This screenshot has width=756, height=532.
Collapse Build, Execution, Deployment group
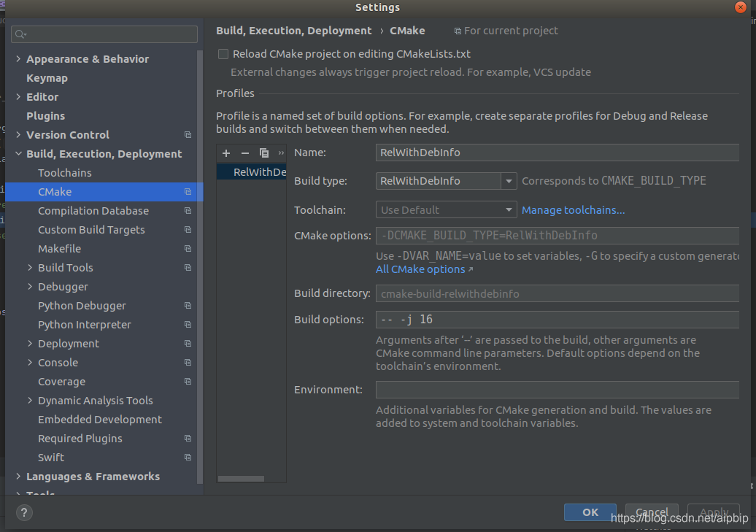coord(18,154)
